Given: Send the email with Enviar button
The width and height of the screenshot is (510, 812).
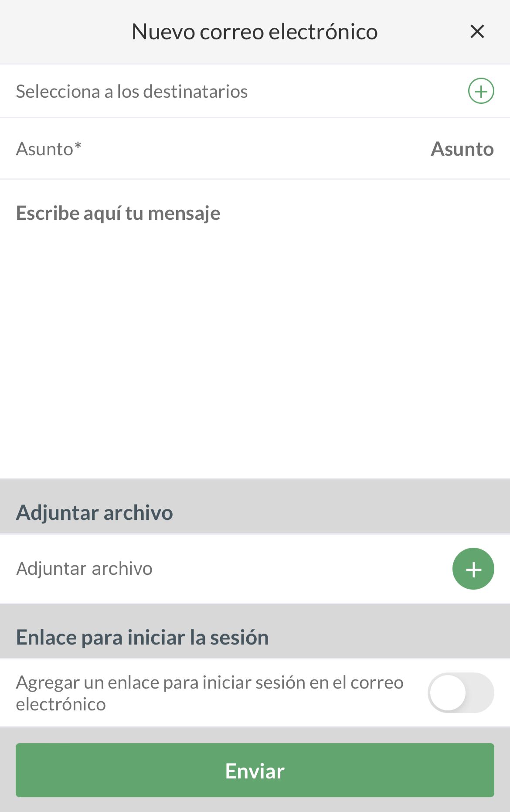Looking at the screenshot, I should (255, 770).
